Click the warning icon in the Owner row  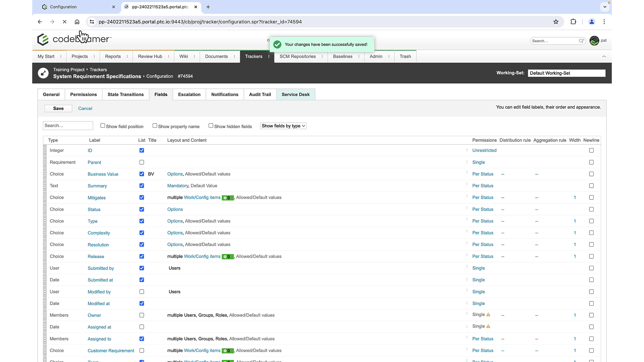(x=488, y=315)
